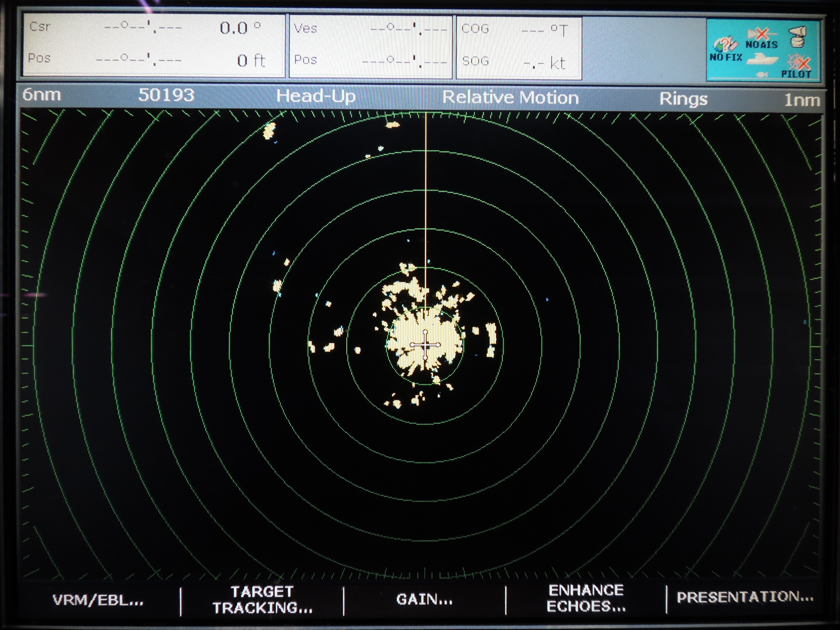Open the PRESENTATION menu
The height and width of the screenshot is (630, 840).
coord(745,597)
